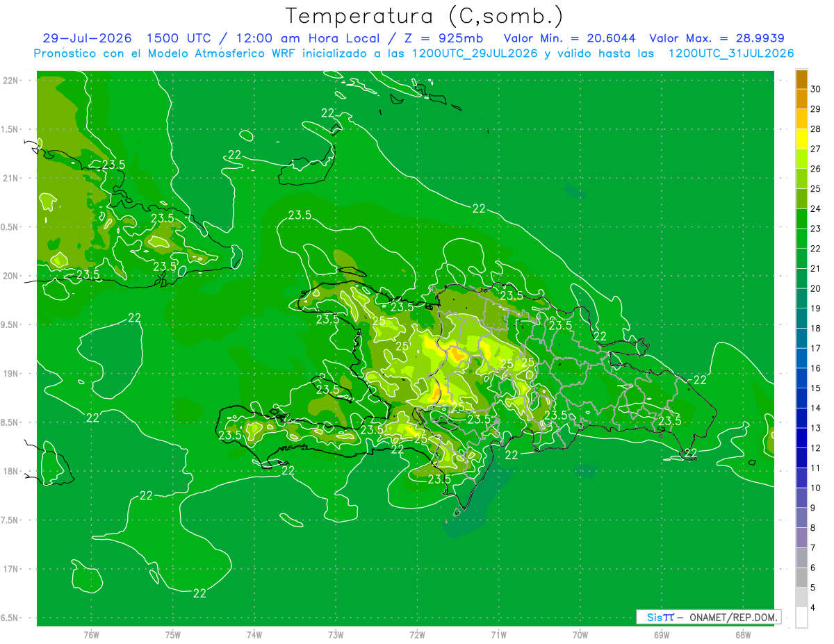Click the blue legend swatch between 14 and 15

pos(801,398)
